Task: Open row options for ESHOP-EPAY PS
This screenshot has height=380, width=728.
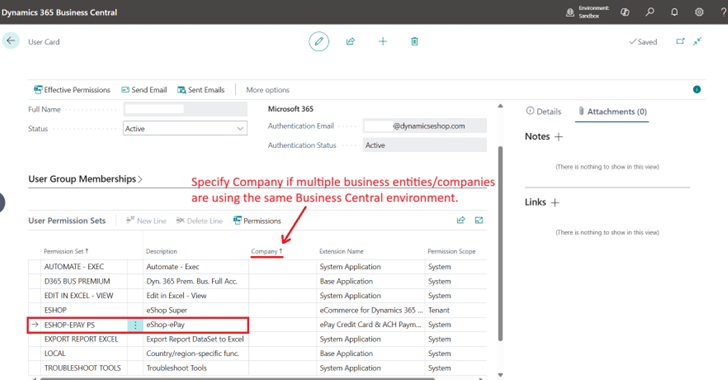Action: coord(135,325)
